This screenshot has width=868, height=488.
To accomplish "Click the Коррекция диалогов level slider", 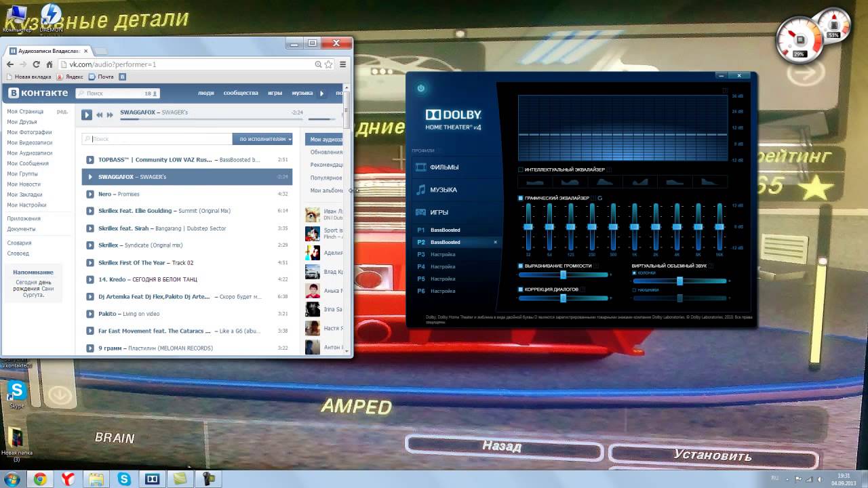I will tap(564, 298).
